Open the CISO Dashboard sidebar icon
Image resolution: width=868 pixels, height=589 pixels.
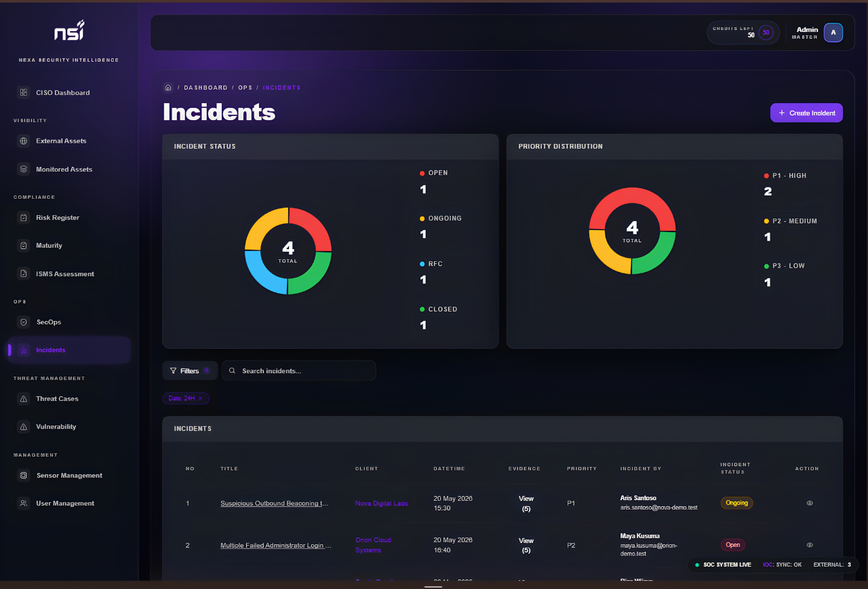(x=24, y=92)
